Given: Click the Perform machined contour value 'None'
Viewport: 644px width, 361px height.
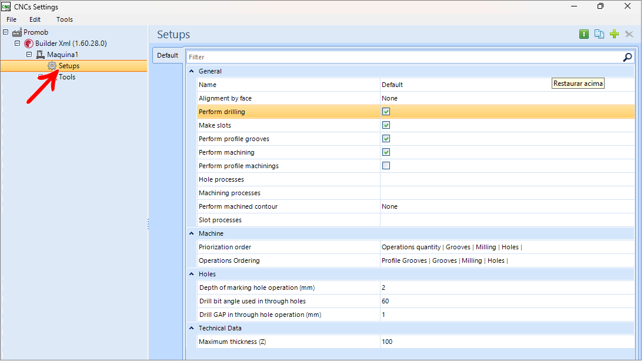Looking at the screenshot, I should pyautogui.click(x=389, y=206).
